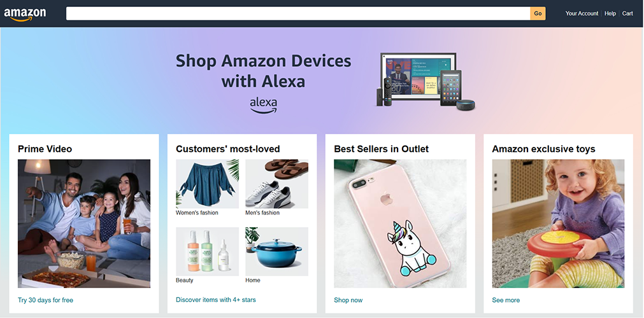Click the Amazon logo in the header
Image resolution: width=644 pixels, height=318 pixels.
point(25,15)
